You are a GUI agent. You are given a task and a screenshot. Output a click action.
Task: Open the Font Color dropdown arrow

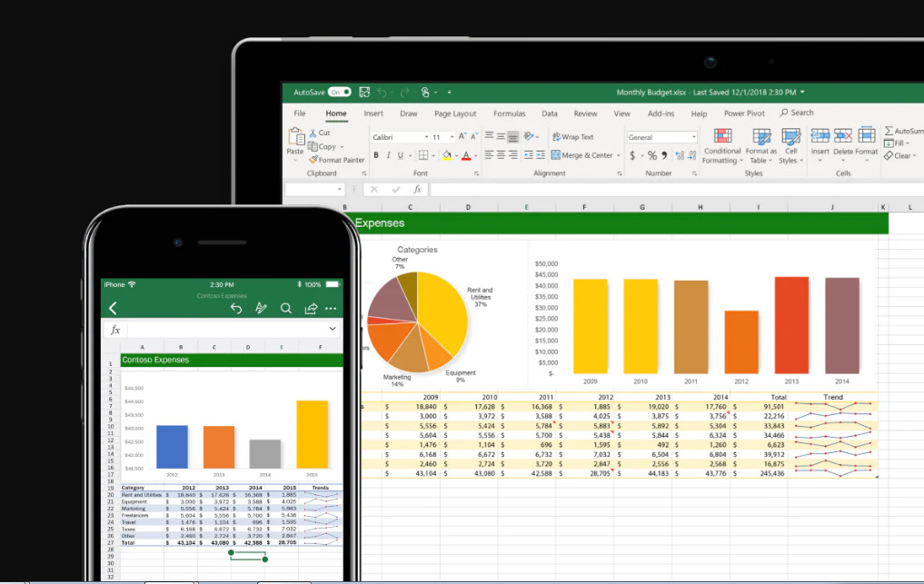pos(476,156)
